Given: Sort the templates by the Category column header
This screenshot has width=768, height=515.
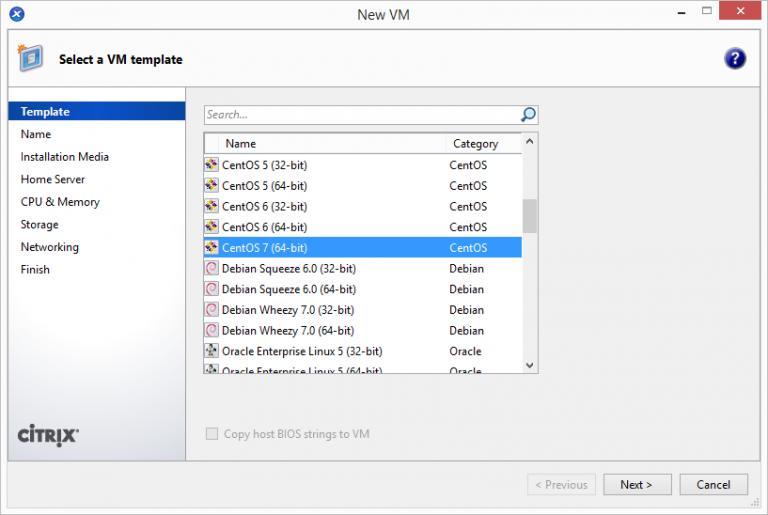Looking at the screenshot, I should click(482, 144).
